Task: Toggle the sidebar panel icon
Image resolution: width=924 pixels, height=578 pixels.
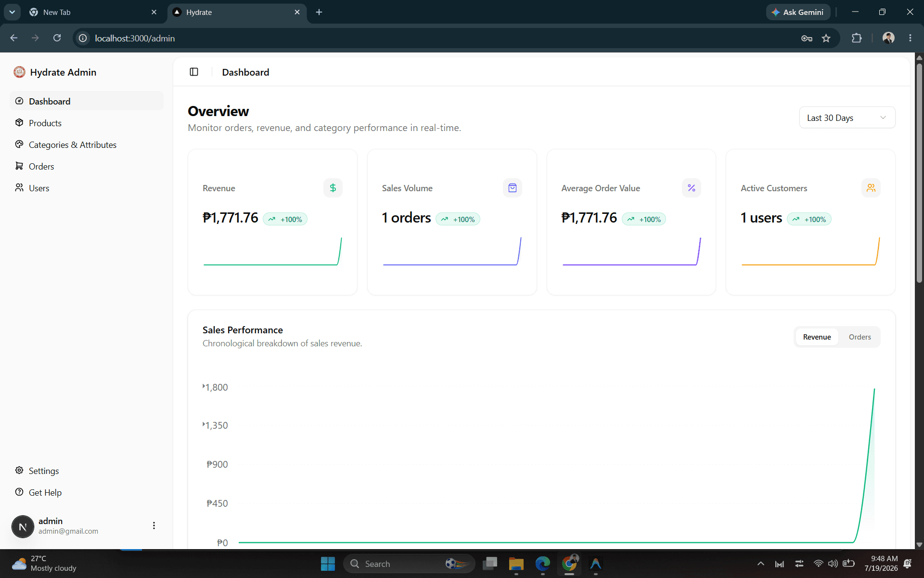Action: pos(194,72)
